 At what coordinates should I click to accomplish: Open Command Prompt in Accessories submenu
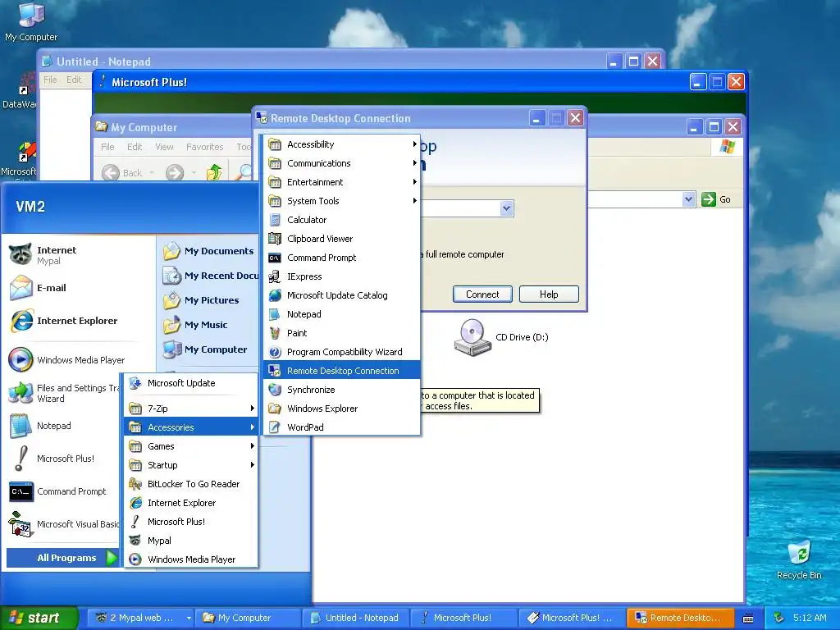(342, 258)
